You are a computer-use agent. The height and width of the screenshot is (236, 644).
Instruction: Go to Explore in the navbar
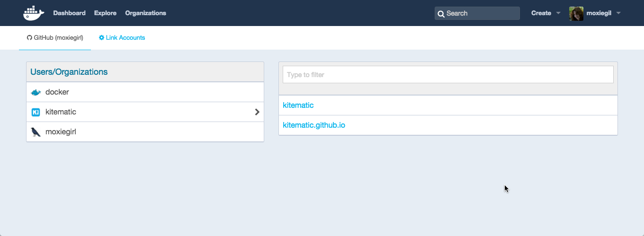(x=105, y=13)
